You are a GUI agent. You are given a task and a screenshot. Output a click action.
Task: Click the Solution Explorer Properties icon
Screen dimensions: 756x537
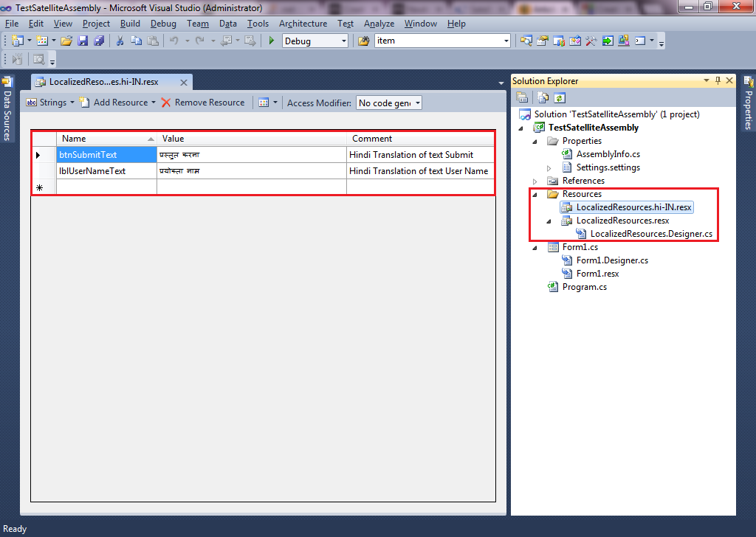pyautogui.click(x=522, y=98)
